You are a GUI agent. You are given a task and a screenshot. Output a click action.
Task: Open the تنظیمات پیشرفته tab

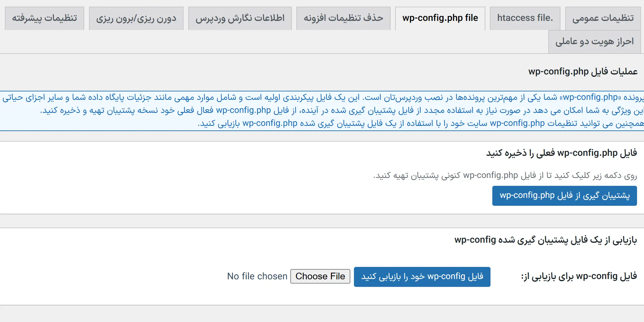[45, 18]
